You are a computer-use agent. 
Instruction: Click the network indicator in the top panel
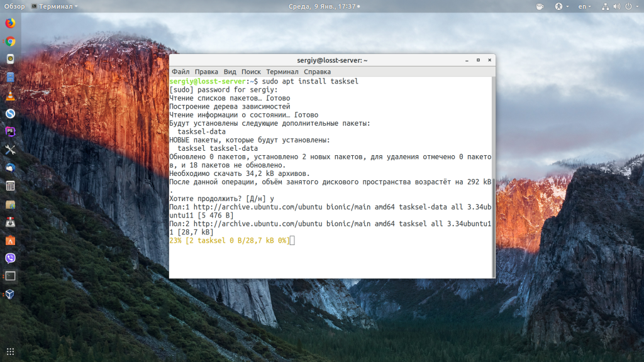click(606, 7)
